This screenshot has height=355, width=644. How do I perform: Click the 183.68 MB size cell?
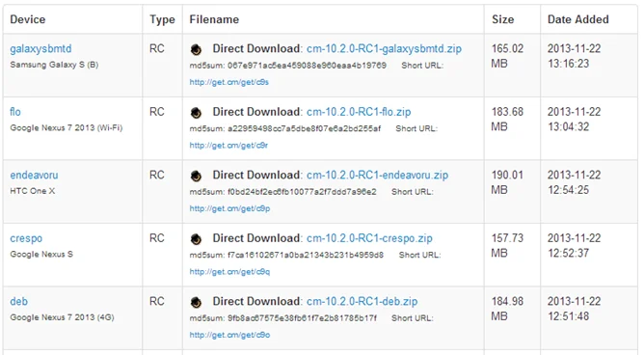[507, 120]
